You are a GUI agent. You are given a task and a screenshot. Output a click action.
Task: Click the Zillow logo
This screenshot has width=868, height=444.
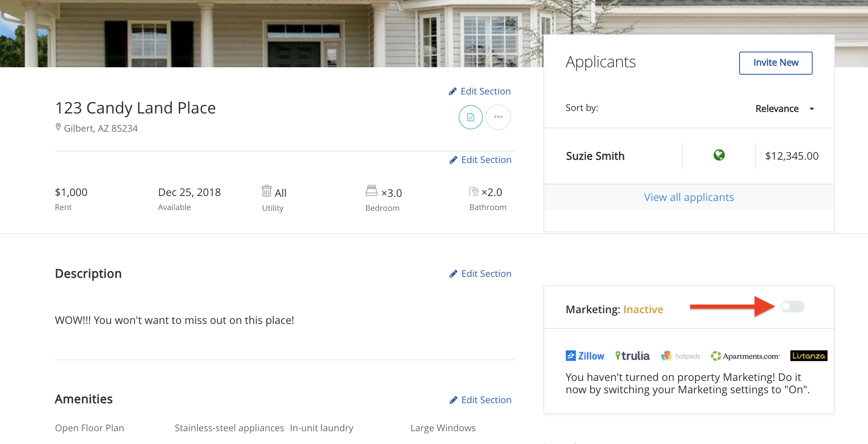click(585, 356)
